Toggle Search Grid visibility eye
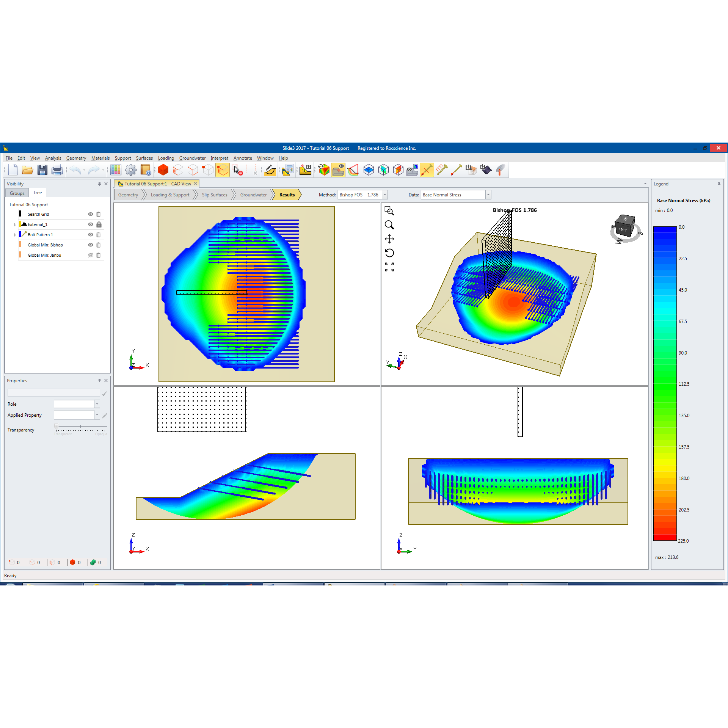Image resolution: width=728 pixels, height=728 pixels. pos(91,214)
